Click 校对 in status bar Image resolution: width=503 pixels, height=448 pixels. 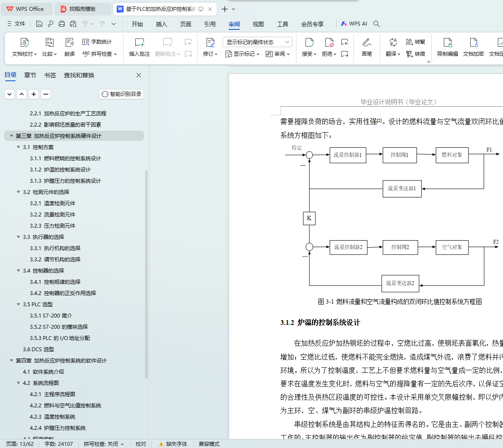(141, 444)
